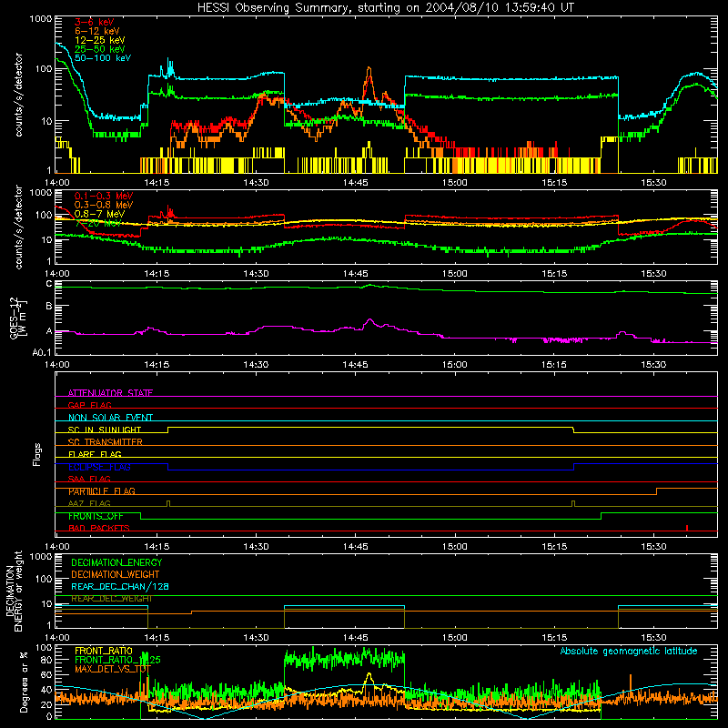This screenshot has height=728, width=728.
Task: Click the 15:15 tick label under the decimation panel
Action: point(554,638)
